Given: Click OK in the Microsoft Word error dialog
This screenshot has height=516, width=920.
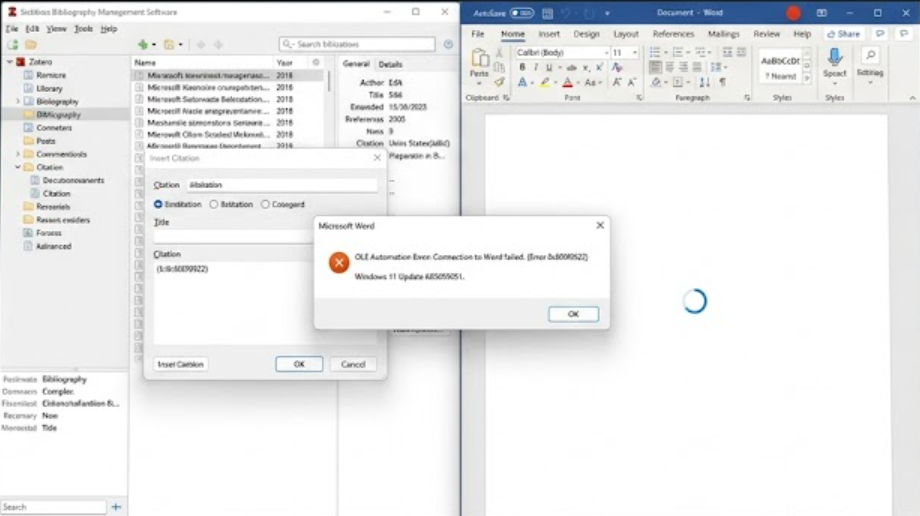Looking at the screenshot, I should (573, 314).
